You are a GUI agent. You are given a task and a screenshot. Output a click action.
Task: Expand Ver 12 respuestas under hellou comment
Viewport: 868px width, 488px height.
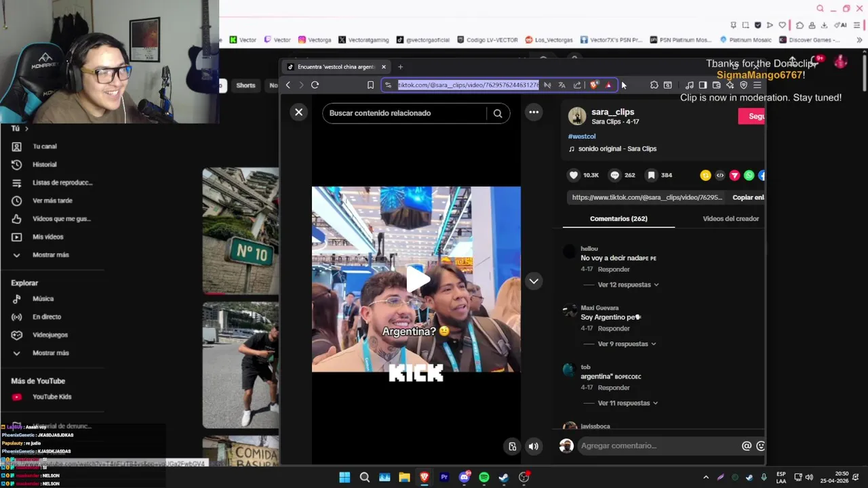click(628, 285)
